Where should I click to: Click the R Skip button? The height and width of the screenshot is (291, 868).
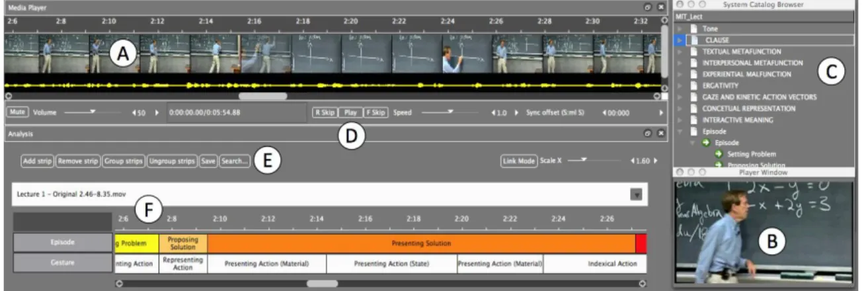coord(325,112)
